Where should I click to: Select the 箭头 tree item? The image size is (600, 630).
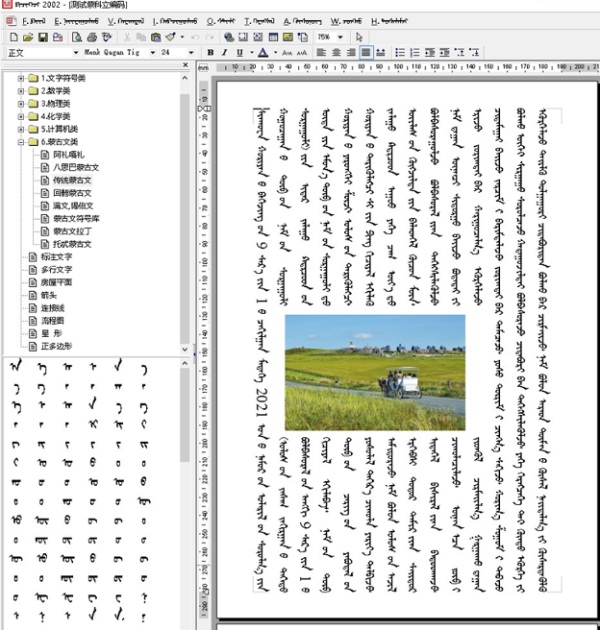click(49, 295)
